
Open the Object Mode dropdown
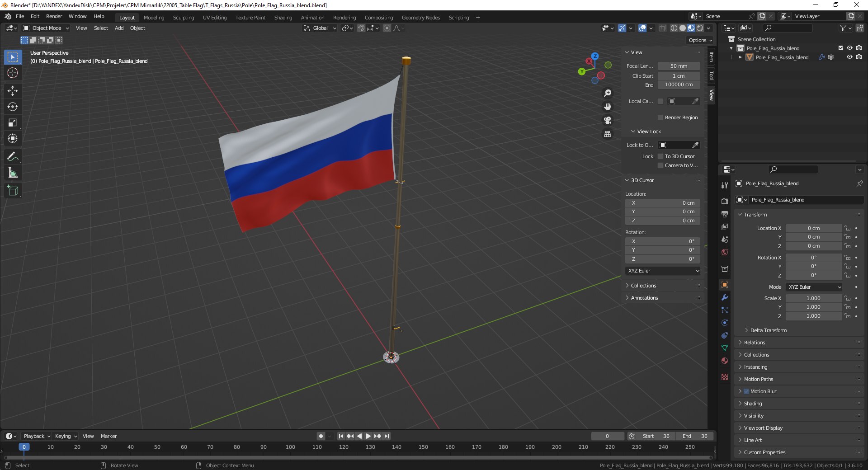click(46, 28)
